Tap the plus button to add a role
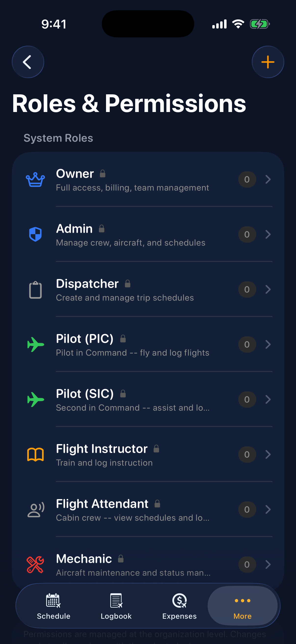Viewport: 296px width, 644px height. (x=268, y=62)
